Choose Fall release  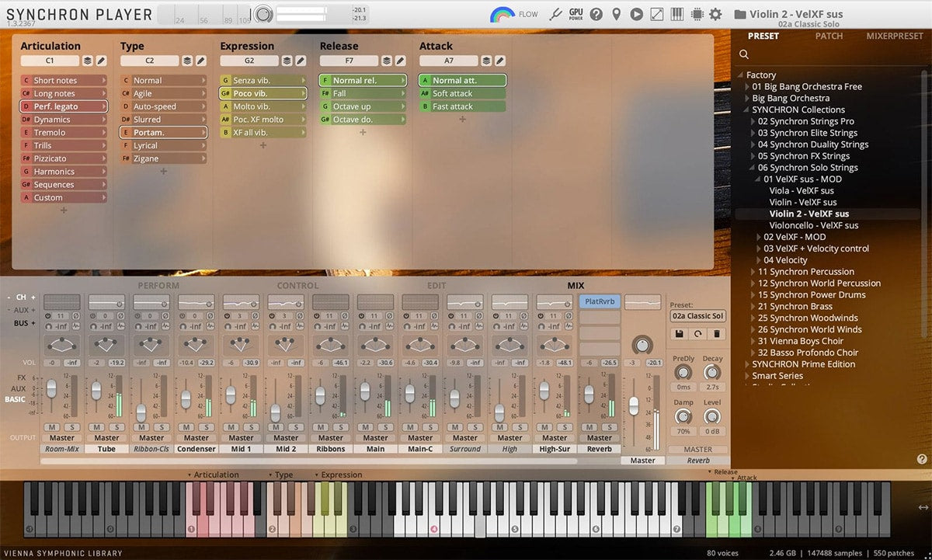click(x=363, y=93)
